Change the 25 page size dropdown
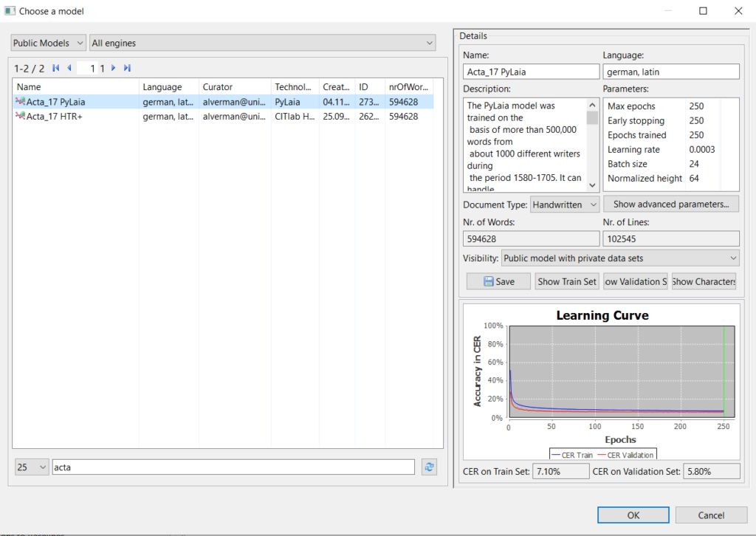Image resolution: width=756 pixels, height=536 pixels. 32,467
